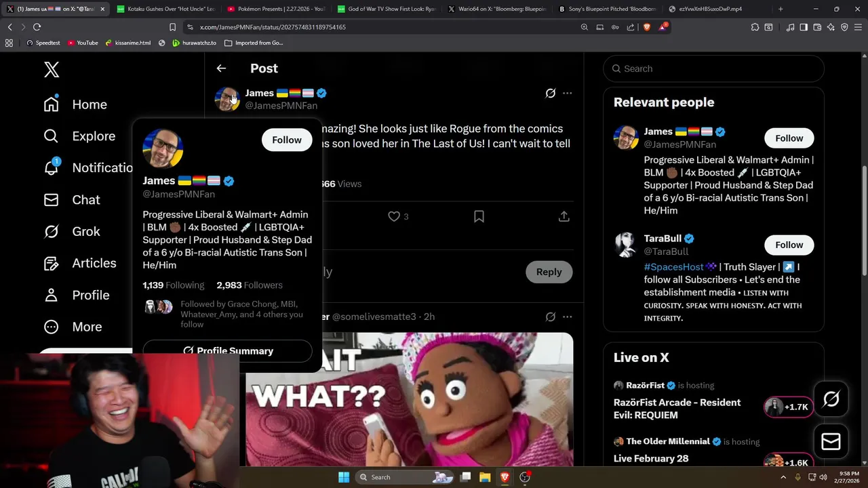This screenshot has height=488, width=868.
Task: Open Windows Start menu
Action: pos(344,477)
